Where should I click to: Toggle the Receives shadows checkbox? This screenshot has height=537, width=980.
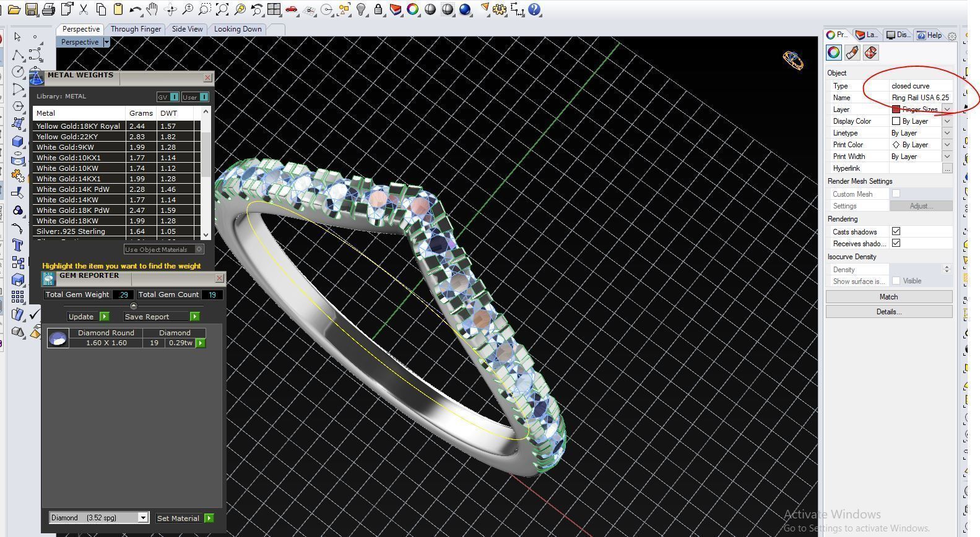coord(896,243)
